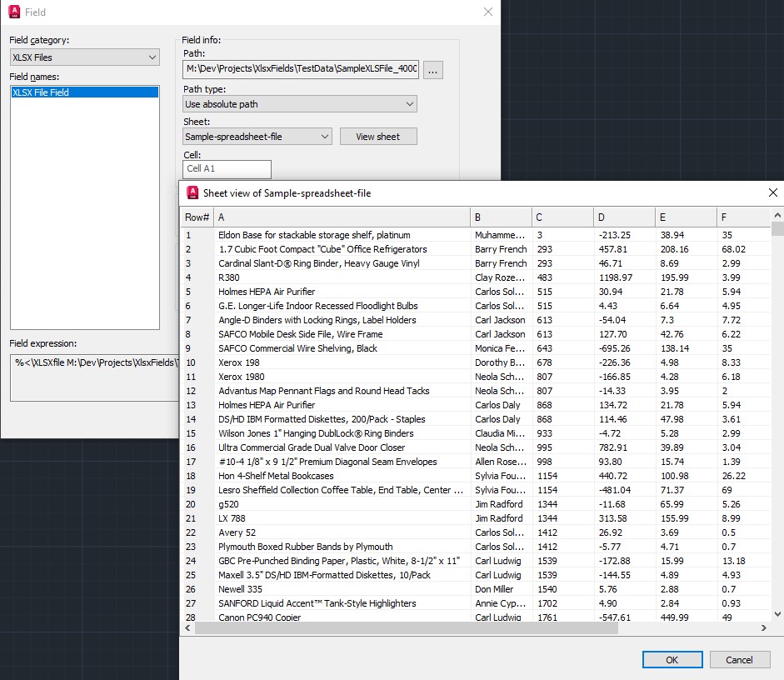Close the Sheet view window

[x=772, y=192]
